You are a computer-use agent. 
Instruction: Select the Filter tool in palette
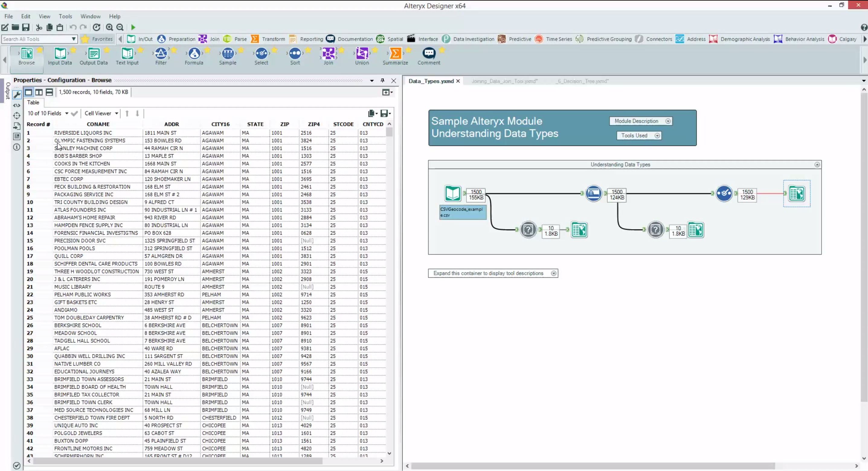[161, 54]
